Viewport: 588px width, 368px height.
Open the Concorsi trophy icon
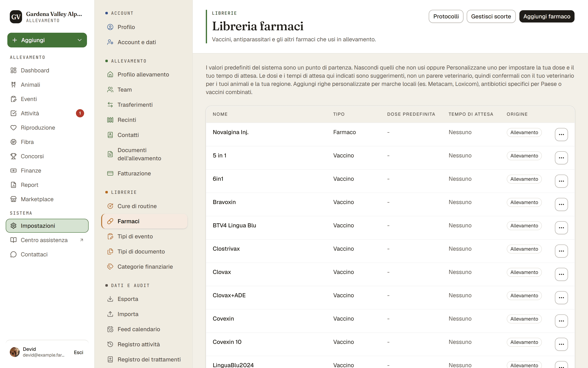(13, 156)
